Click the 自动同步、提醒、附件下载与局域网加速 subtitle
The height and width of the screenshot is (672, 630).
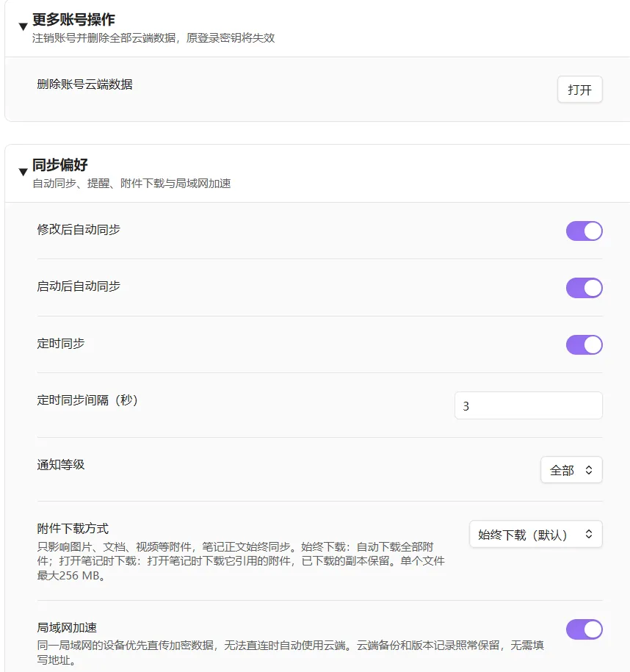tap(131, 184)
